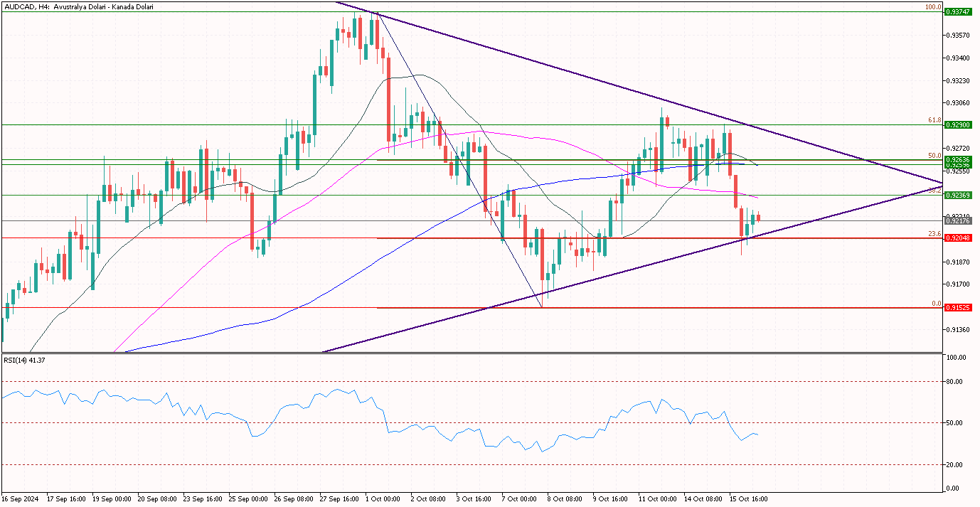The width and height of the screenshot is (980, 507).
Task: Click the 0.92720 price axis value
Action: pos(957,149)
